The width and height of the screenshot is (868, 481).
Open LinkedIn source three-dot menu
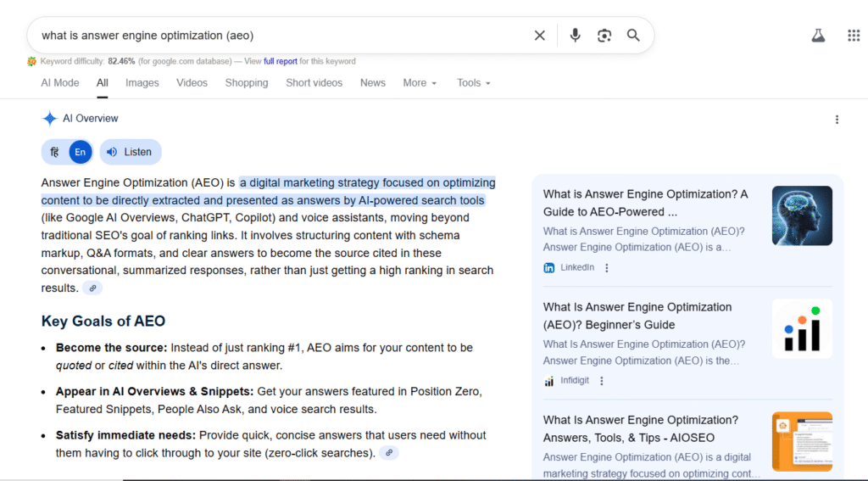(x=607, y=268)
